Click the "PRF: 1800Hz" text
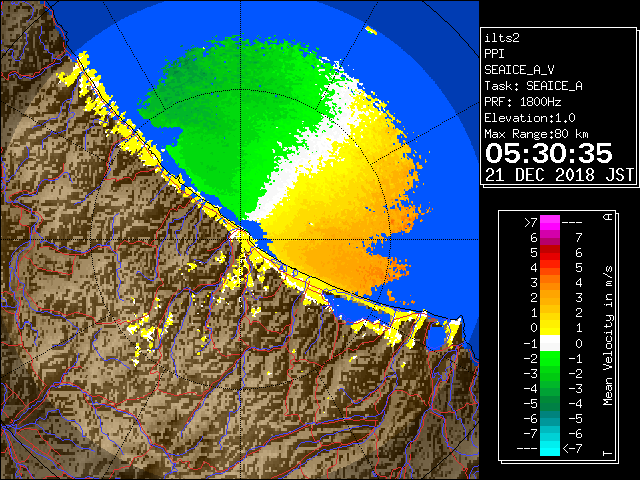 522,102
